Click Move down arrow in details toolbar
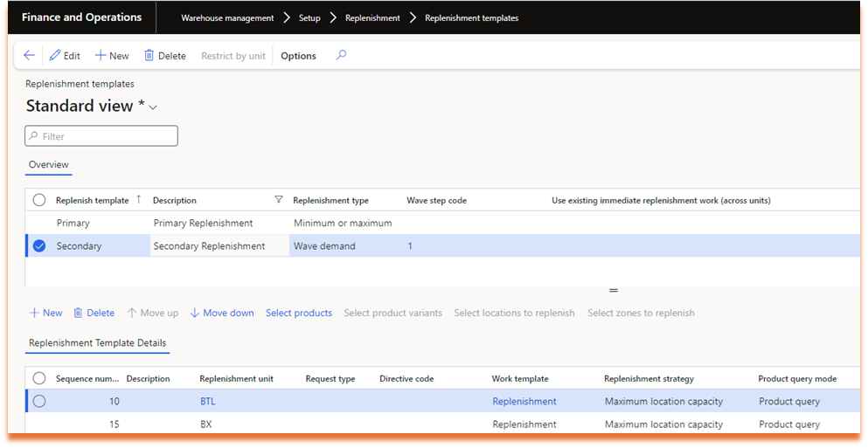This screenshot has height=448, width=868. [195, 313]
